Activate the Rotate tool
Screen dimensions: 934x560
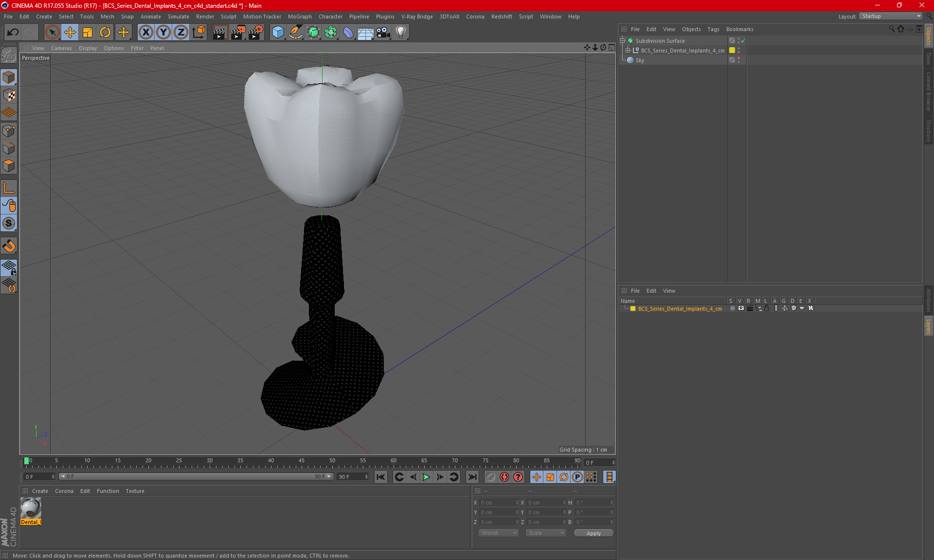pyautogui.click(x=105, y=33)
